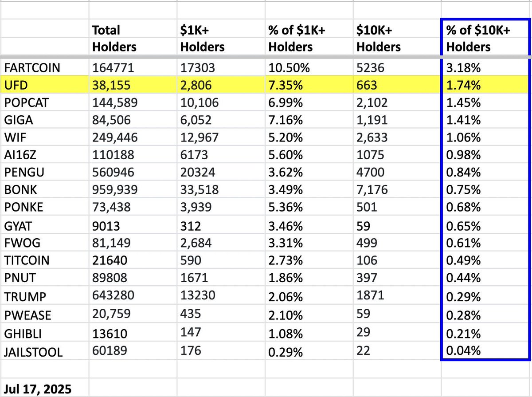Click PENGU $10K+ holders 4700
The width and height of the screenshot is (532, 397).
[370, 172]
